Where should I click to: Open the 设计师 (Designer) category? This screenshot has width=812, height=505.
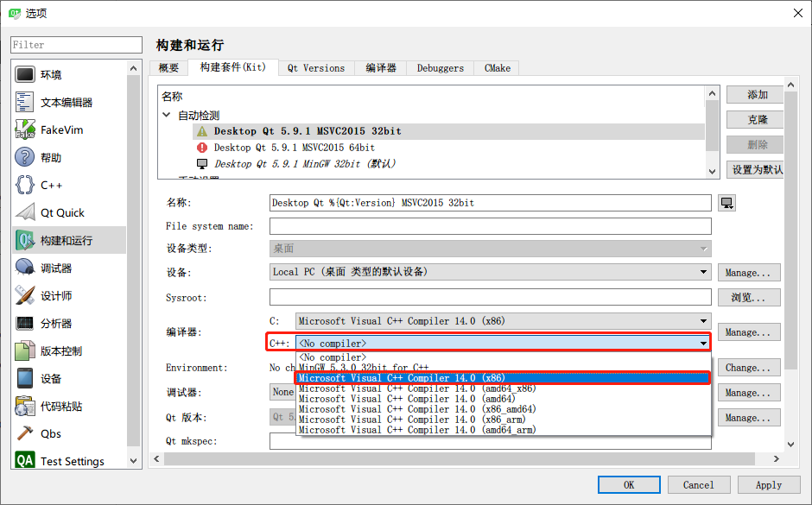coord(69,295)
